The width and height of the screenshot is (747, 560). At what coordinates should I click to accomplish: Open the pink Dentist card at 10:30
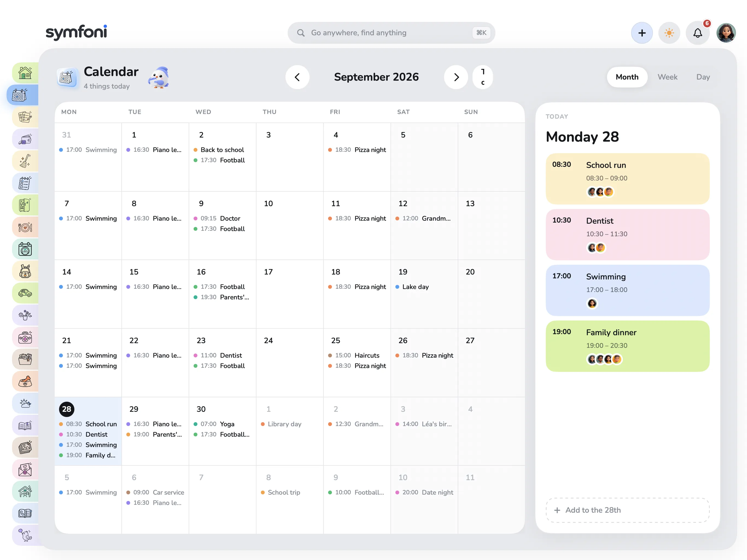[628, 234]
